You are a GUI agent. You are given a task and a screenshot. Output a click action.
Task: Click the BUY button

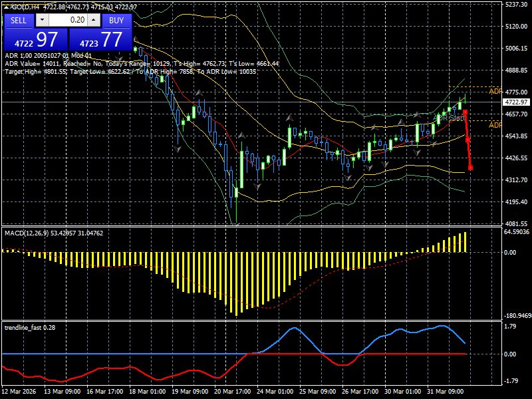116,21
